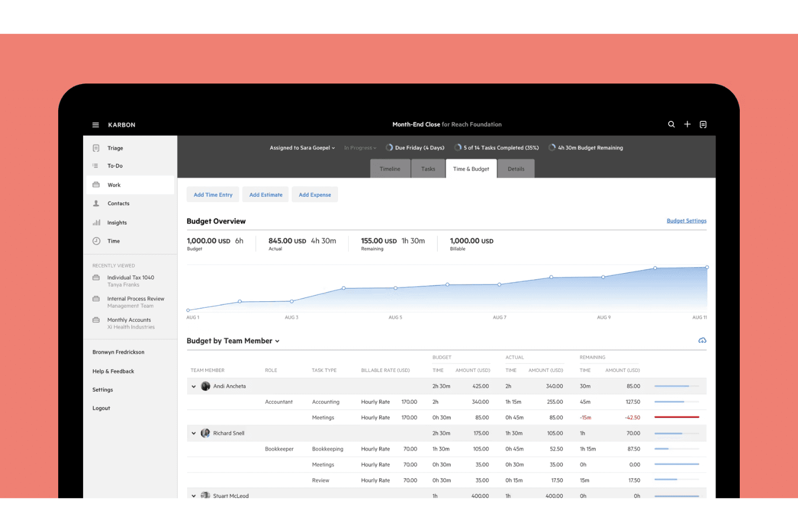Switch to the Tasks tab
This screenshot has width=798, height=532.
(x=428, y=169)
